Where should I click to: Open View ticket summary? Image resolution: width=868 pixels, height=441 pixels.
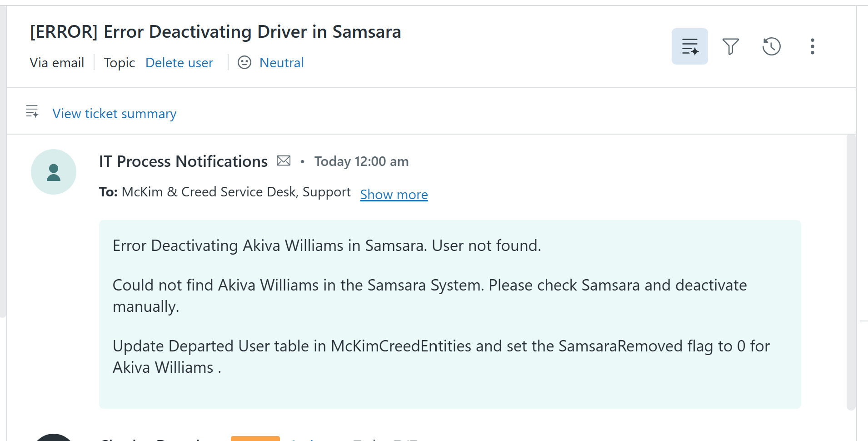click(x=115, y=114)
